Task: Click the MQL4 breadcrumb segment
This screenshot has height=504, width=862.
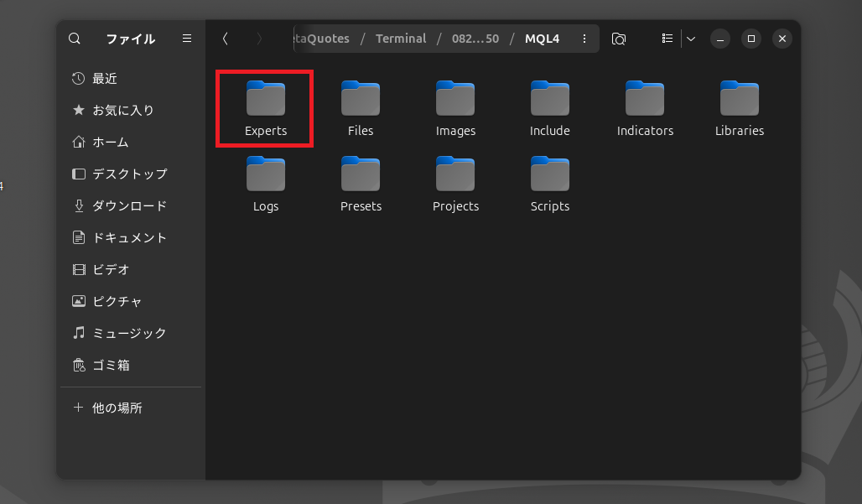Action: [x=542, y=39]
